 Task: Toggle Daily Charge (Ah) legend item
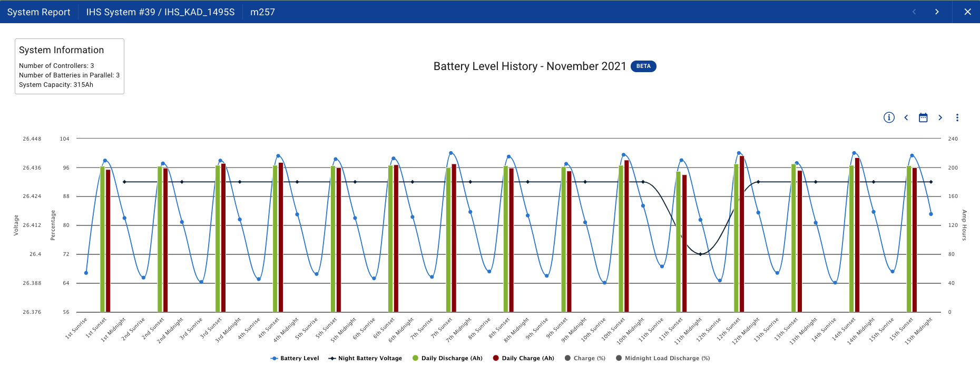click(523, 358)
